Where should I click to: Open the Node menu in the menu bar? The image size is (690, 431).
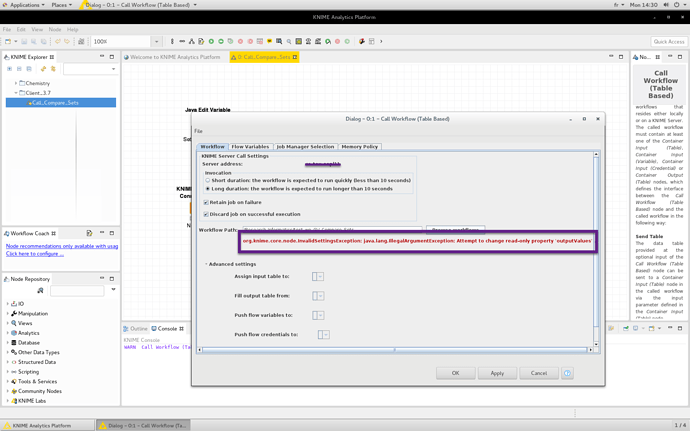tap(55, 29)
